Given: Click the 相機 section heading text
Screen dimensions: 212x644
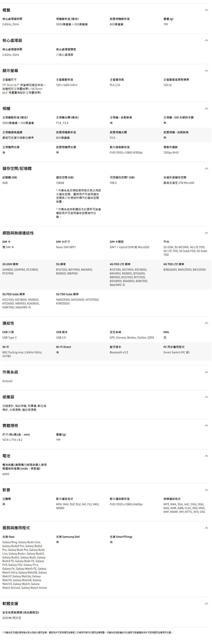Looking at the screenshot, I should (x=6, y=109).
